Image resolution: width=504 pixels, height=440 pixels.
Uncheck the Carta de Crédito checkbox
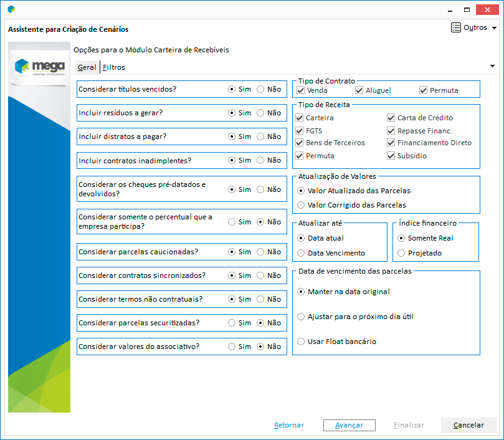pyautogui.click(x=391, y=118)
